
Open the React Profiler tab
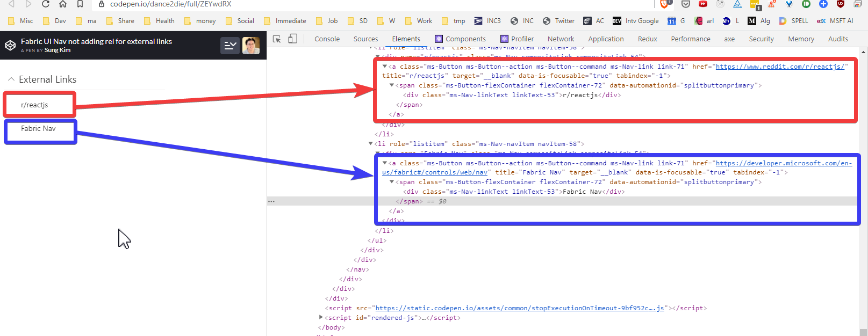[517, 39]
